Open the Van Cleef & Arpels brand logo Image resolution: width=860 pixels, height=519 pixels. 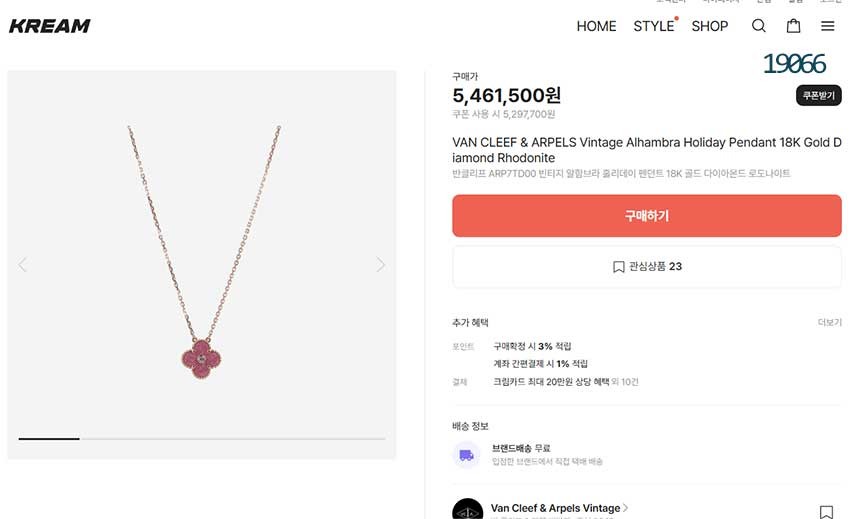pos(467,510)
